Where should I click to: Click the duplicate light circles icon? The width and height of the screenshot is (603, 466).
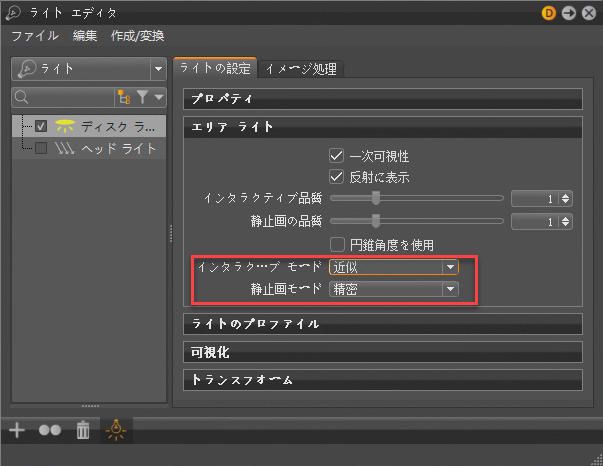(50, 430)
